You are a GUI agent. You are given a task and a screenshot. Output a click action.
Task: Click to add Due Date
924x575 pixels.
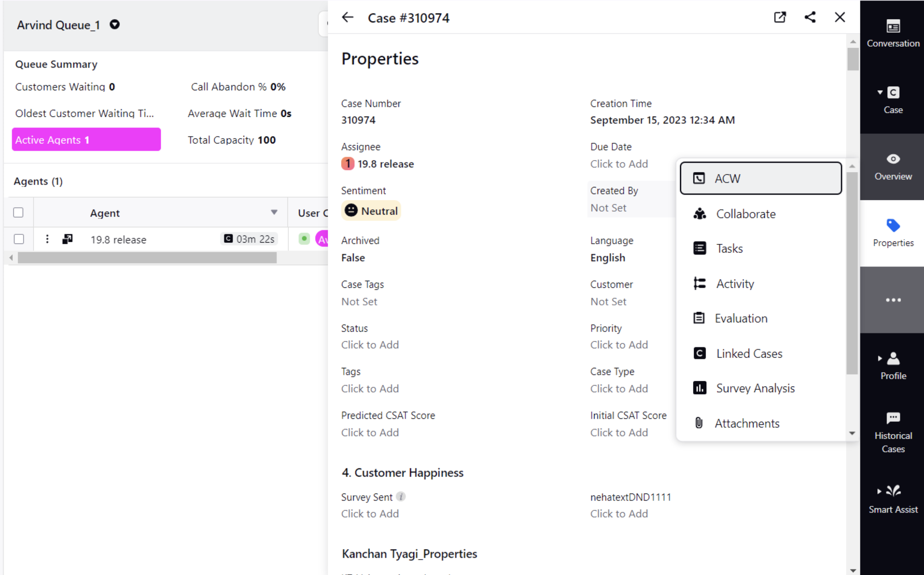[x=619, y=164]
